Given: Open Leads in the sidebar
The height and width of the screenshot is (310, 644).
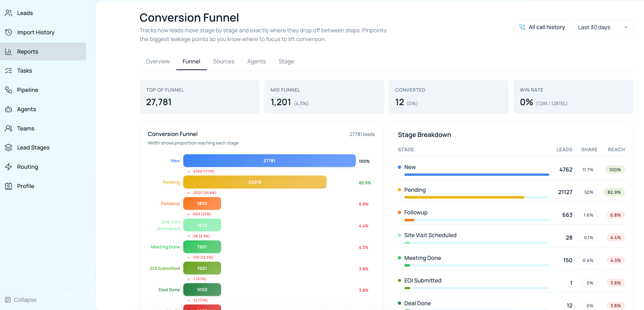Looking at the screenshot, I should point(43,13).
